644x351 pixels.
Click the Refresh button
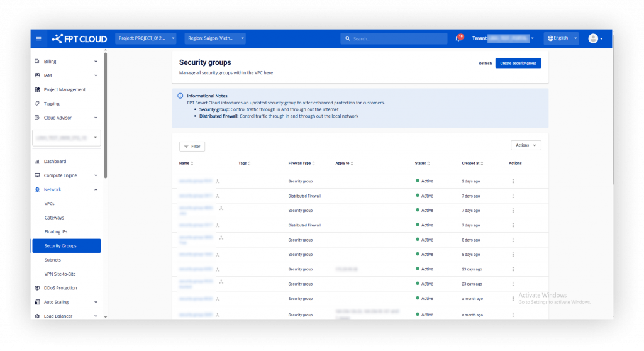(485, 63)
